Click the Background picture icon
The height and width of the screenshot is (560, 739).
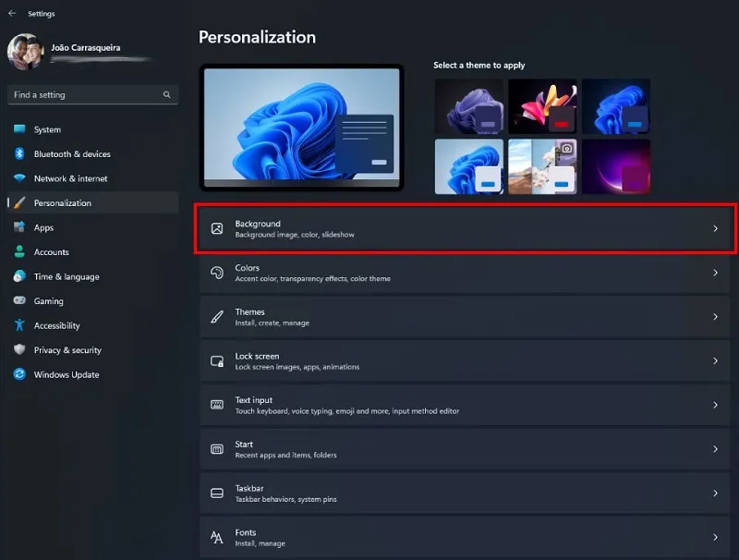click(217, 228)
